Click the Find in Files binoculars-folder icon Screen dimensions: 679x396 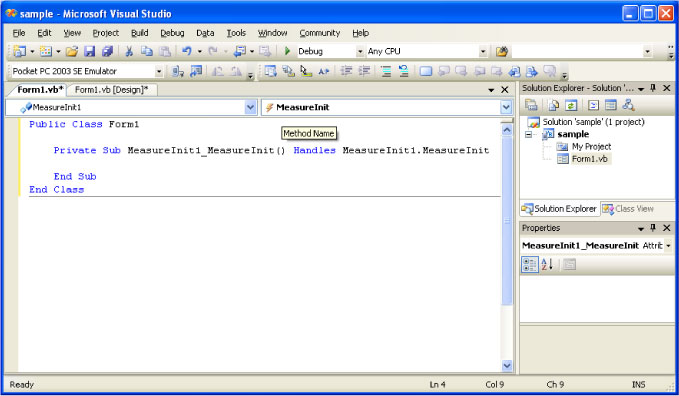501,51
